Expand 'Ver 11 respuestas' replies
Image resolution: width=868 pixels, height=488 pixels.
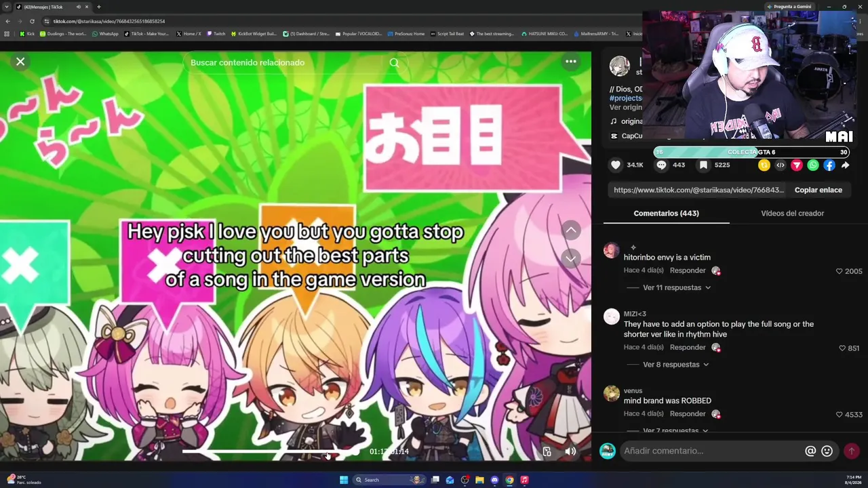[677, 287]
